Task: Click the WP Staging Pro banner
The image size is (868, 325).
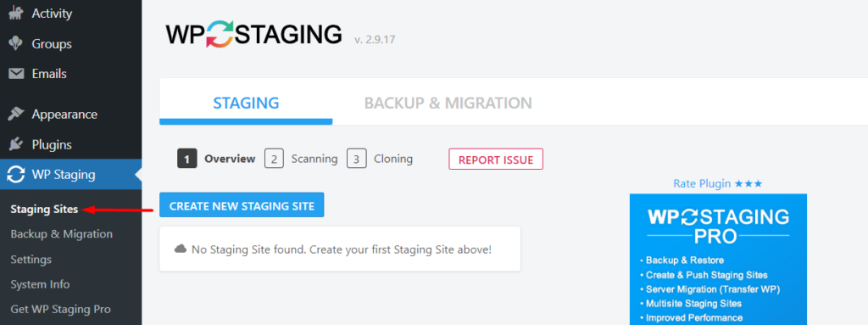Action: (x=718, y=259)
